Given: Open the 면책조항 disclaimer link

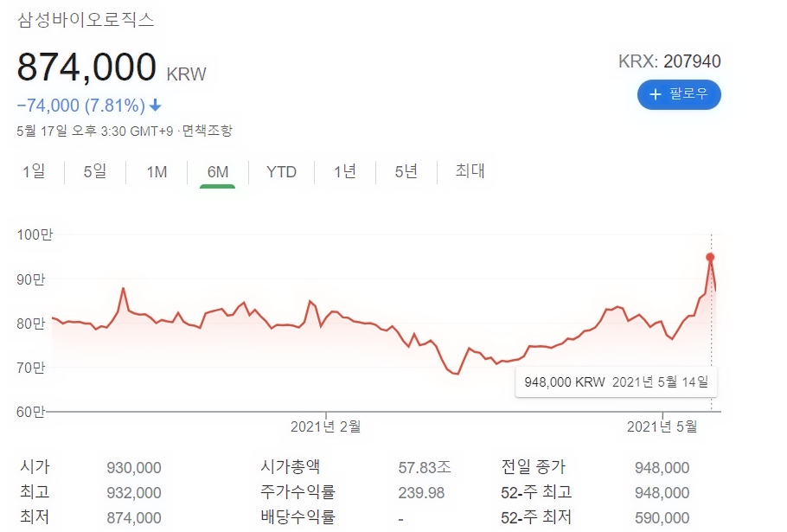Looking at the screenshot, I should 208,131.
